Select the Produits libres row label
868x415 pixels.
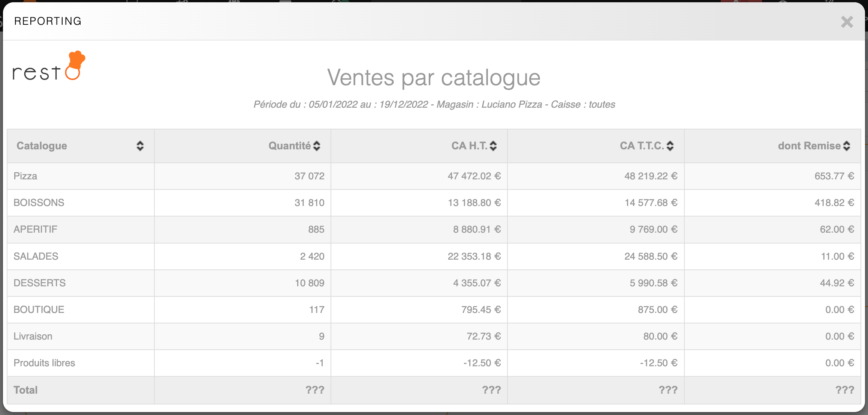pos(44,363)
